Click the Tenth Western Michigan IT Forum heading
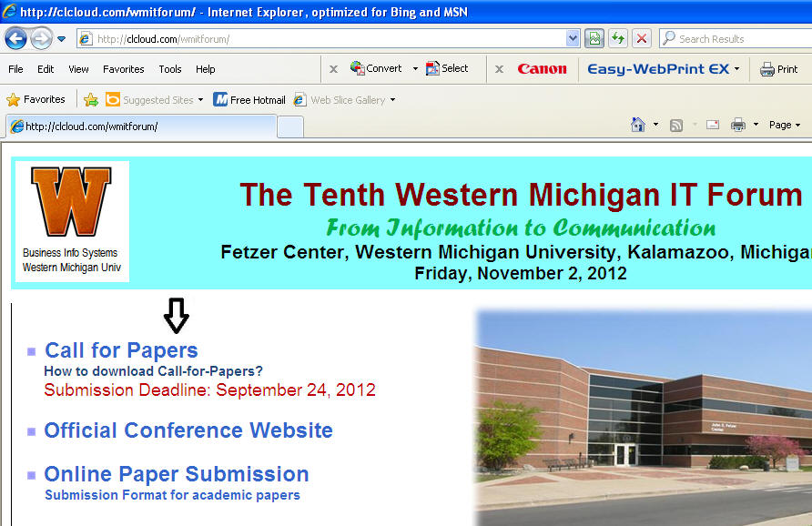Viewport: 812px width, 526px height. (521, 195)
